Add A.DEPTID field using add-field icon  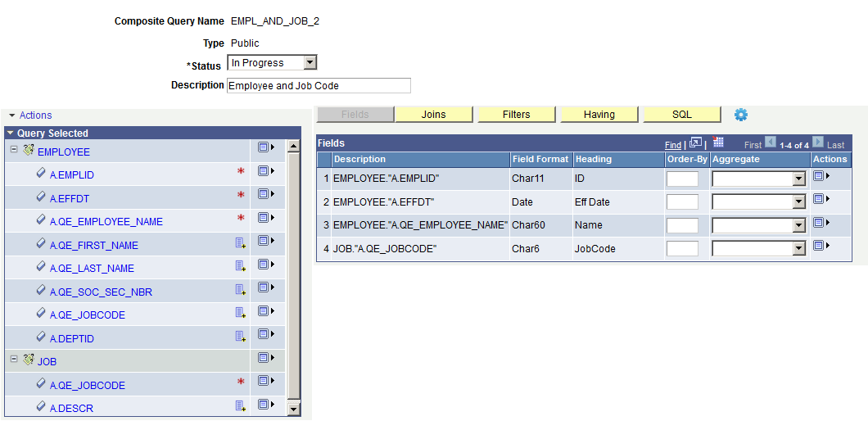coord(240,335)
